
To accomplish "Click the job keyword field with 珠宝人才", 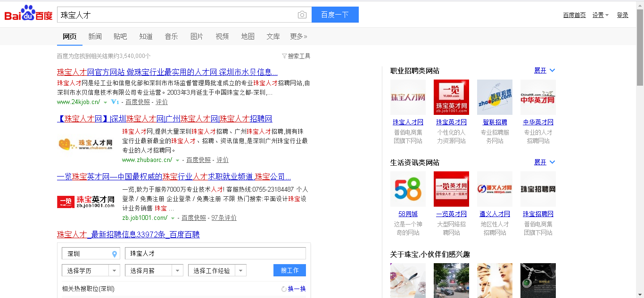I will [215, 254].
